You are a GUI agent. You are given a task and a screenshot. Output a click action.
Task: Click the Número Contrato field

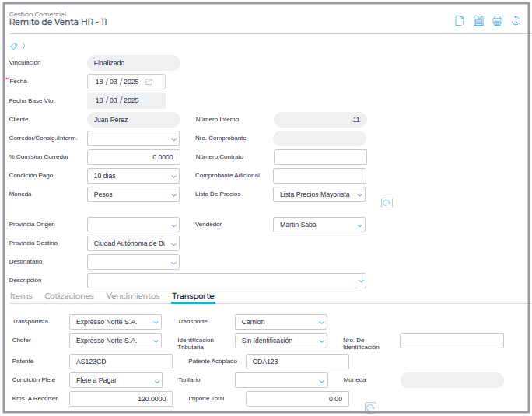coord(320,157)
